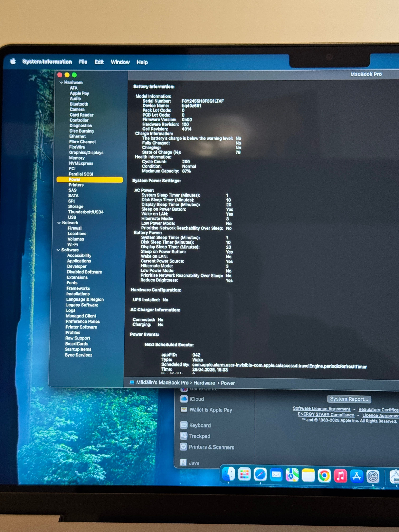Select USB in the sidebar
Image resolution: width=399 pixels, height=532 pixels.
[x=72, y=217]
